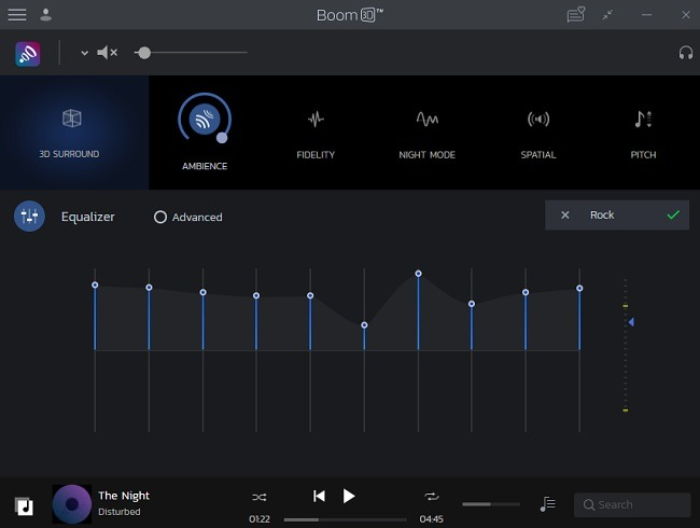The height and width of the screenshot is (528, 700).
Task: Adjust the master volume slider knob
Action: 144,53
